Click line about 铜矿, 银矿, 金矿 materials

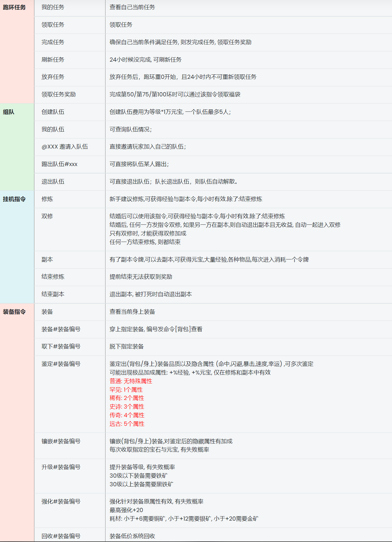coord(184,519)
